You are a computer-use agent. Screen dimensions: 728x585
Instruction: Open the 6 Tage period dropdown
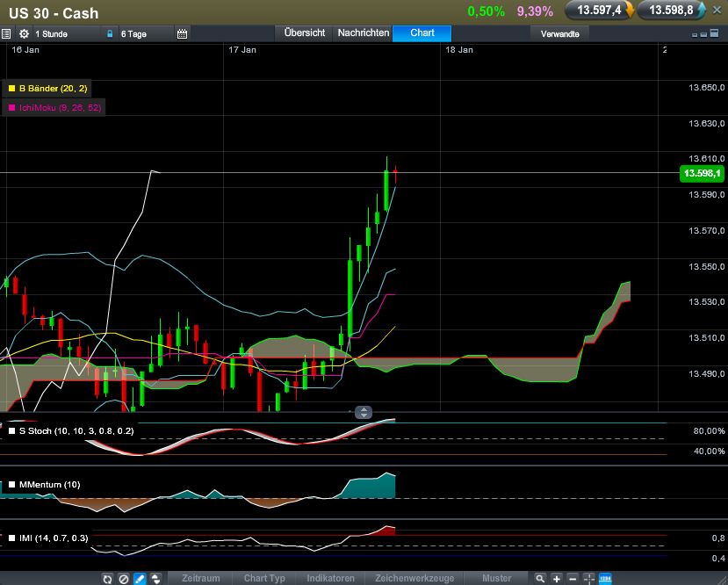tap(141, 33)
